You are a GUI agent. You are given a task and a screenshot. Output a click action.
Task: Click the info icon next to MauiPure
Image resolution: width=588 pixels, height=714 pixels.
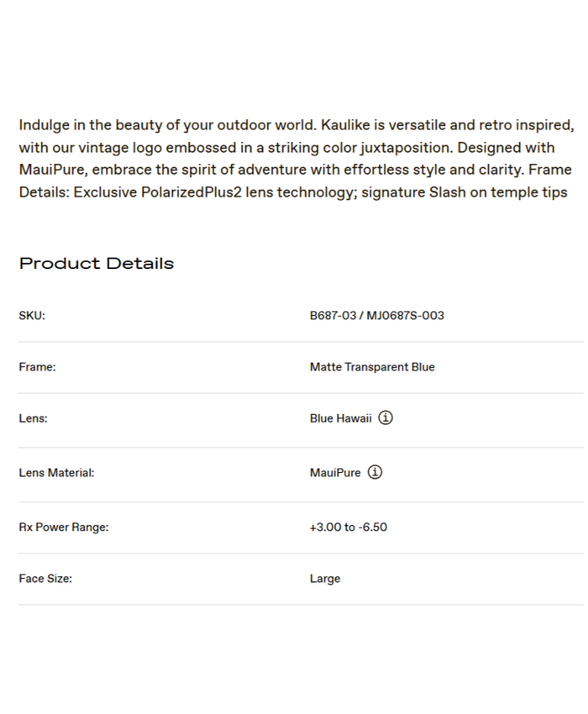[x=375, y=472]
